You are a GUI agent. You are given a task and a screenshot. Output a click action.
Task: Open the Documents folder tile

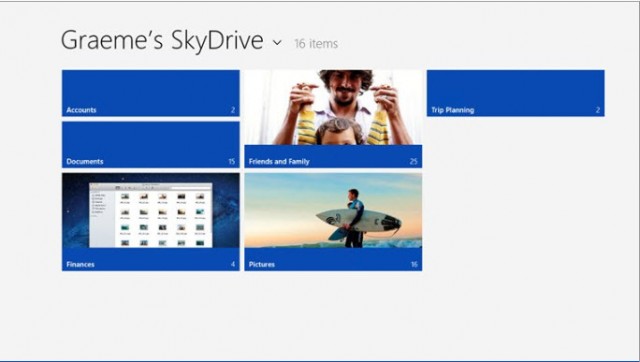point(151,144)
